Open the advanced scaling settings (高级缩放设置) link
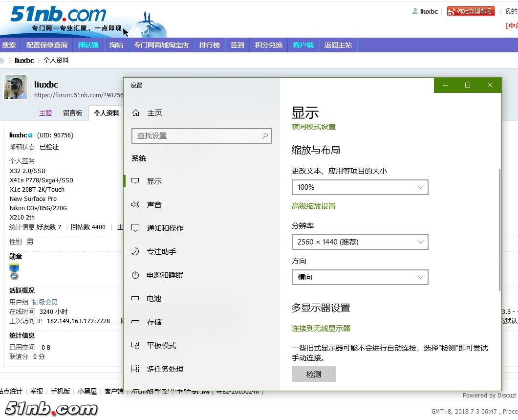 point(314,206)
